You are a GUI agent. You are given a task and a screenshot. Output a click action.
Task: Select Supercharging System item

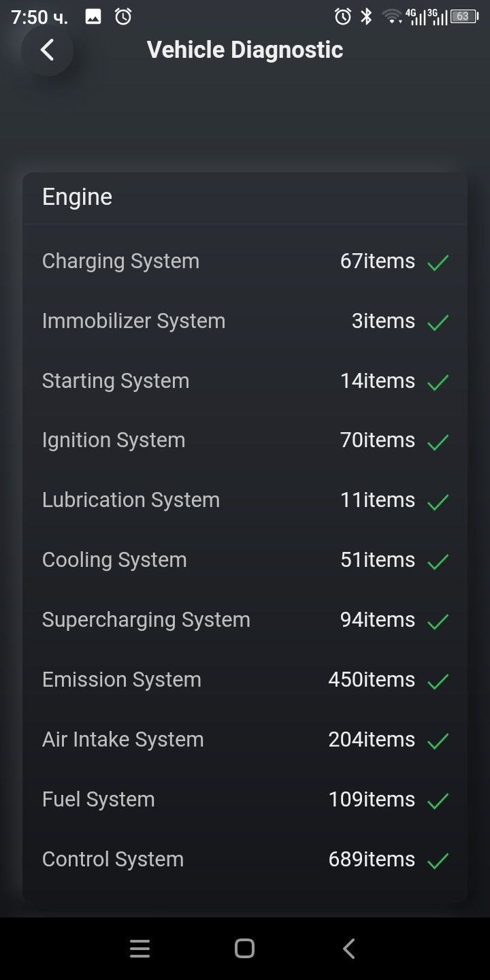point(245,620)
